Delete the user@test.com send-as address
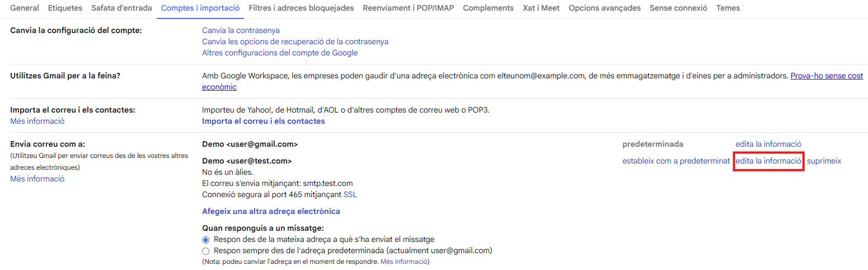Screen dimensions: 868x270 click(824, 161)
